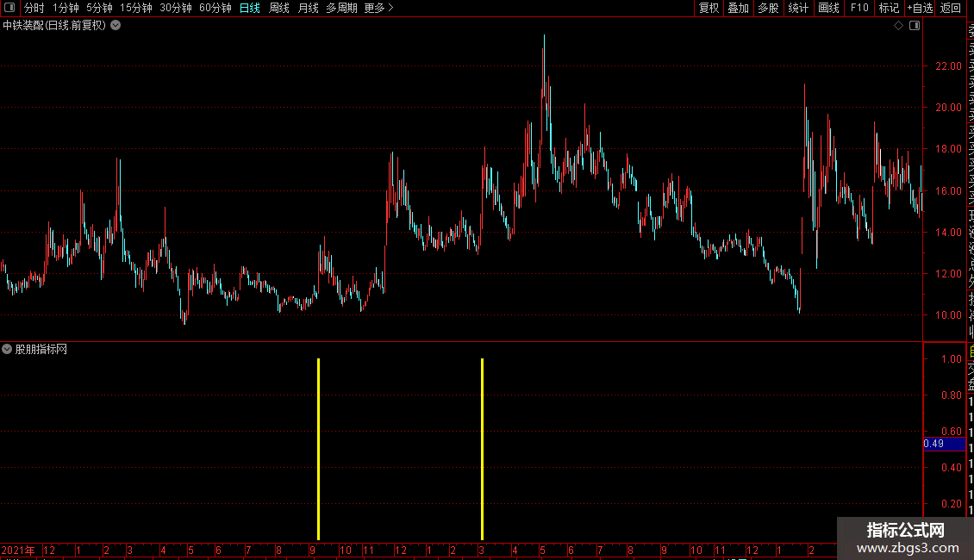Open the 多周期 multi-period view
The width and height of the screenshot is (974, 560).
click(x=341, y=8)
